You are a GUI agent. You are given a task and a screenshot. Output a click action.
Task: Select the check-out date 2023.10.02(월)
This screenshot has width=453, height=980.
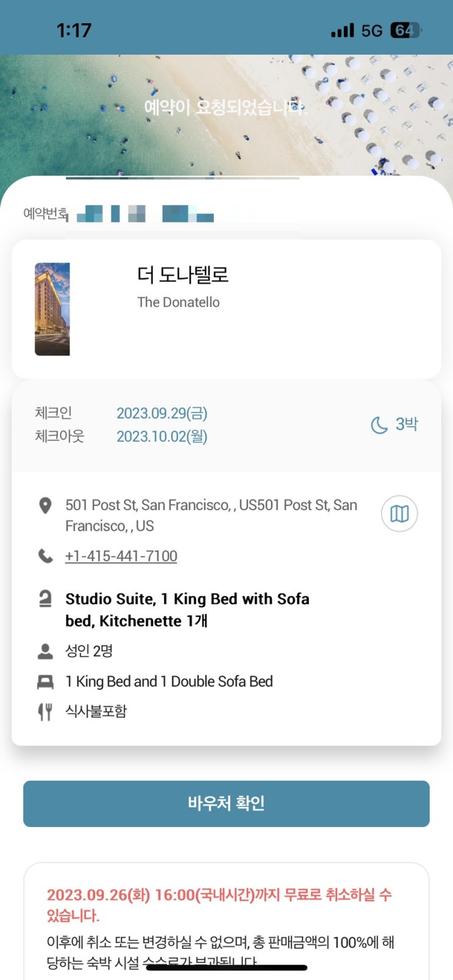click(x=162, y=436)
